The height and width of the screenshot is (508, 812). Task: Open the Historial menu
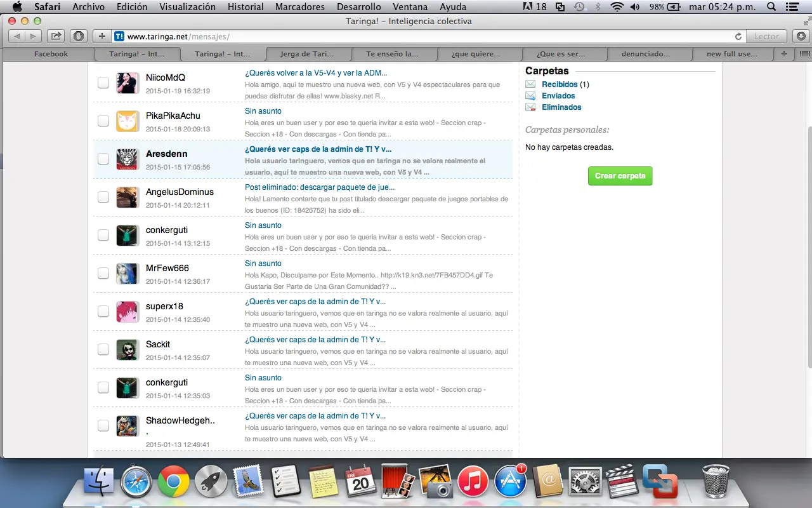[x=246, y=7]
